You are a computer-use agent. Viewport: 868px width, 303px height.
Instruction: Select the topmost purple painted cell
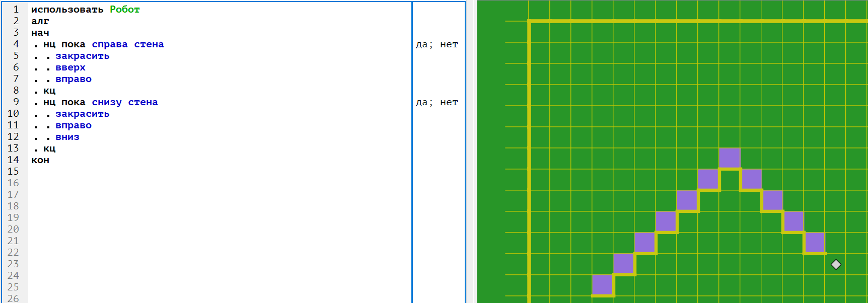click(730, 158)
